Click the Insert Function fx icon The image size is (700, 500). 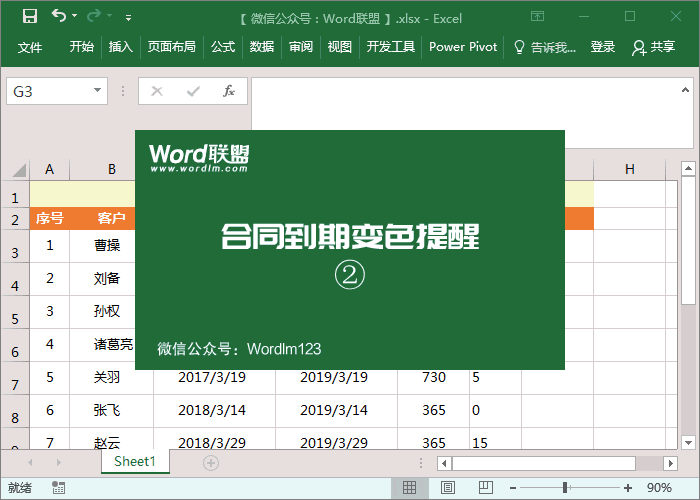(228, 91)
